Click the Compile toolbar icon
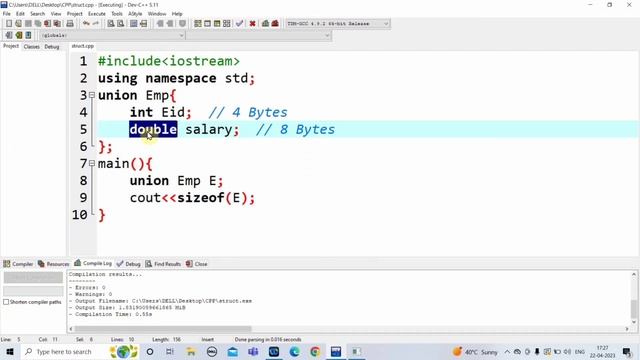 click(198, 24)
